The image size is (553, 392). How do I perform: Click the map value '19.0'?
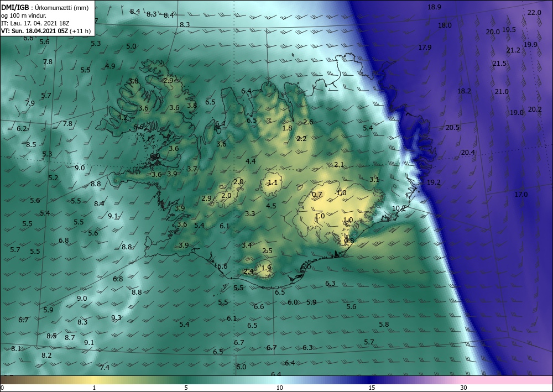pos(517,113)
